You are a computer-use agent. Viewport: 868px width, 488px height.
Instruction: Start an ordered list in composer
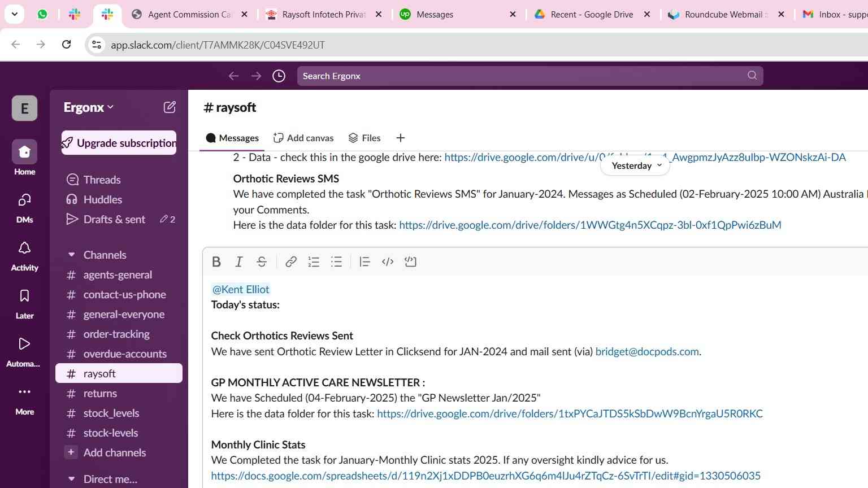tap(314, 262)
